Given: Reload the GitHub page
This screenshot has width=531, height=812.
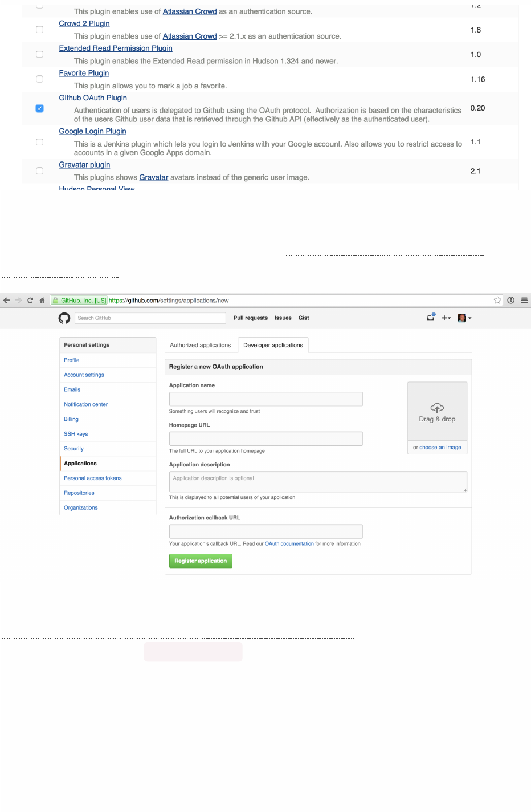Looking at the screenshot, I should point(30,301).
